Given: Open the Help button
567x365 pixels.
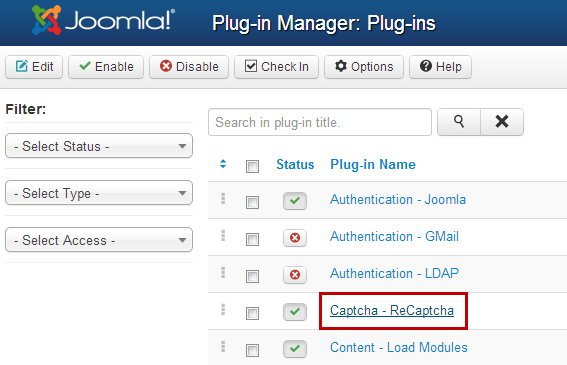Looking at the screenshot, I should click(440, 67).
